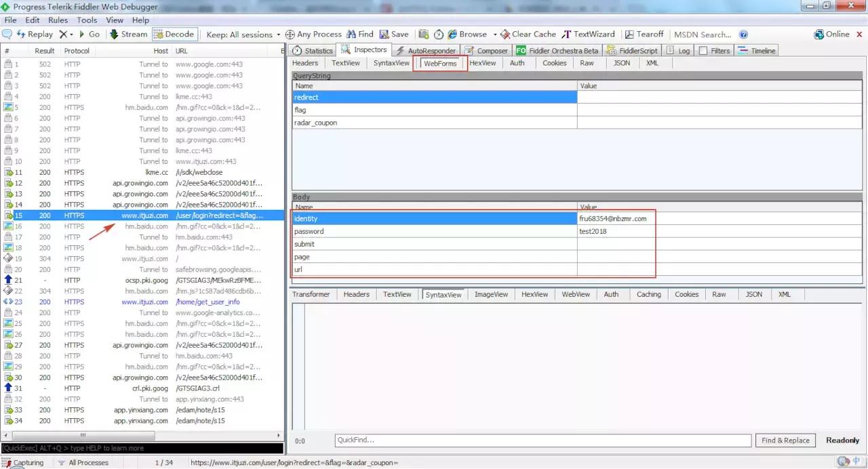Screen dimensions: 868x469
Task: Tick the Filters checkbox
Action: 703,50
